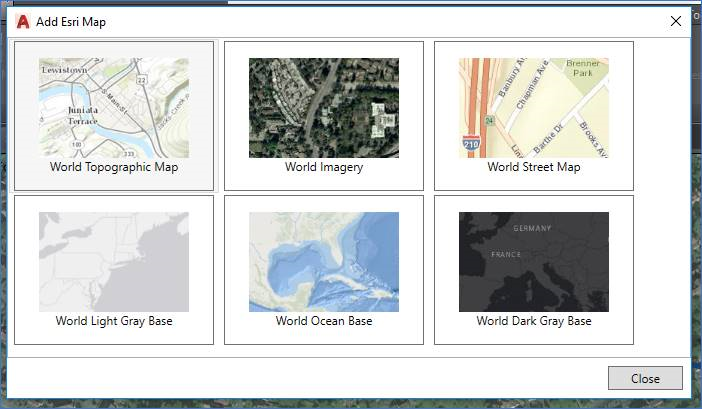Pick the World Dark Gray Base thumbnail

[534, 262]
